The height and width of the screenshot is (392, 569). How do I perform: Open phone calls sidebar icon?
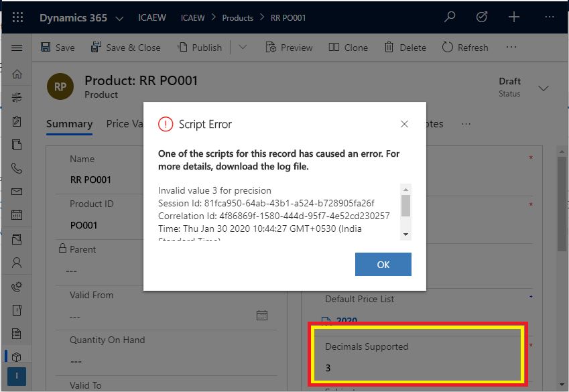click(17, 168)
